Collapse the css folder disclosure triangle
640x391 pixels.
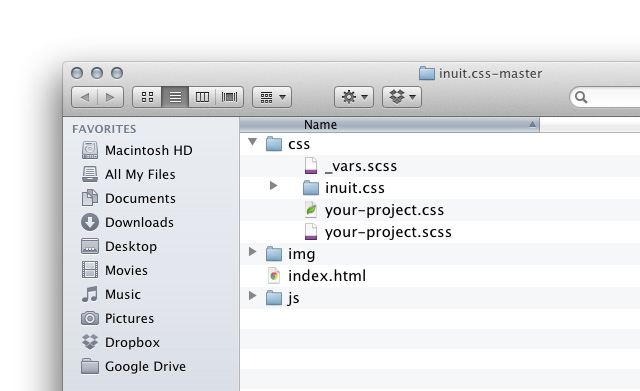tap(253, 142)
